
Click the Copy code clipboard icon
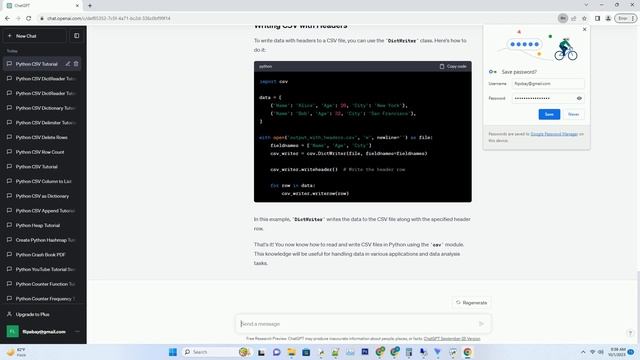point(442,66)
